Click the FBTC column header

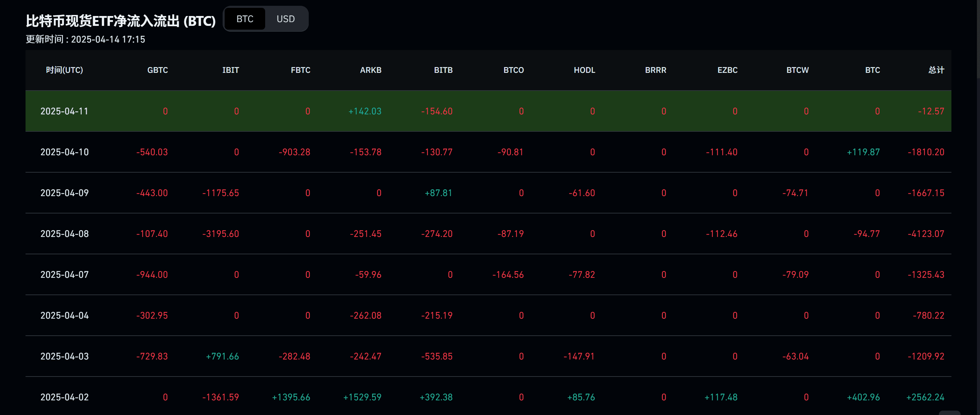(x=300, y=70)
